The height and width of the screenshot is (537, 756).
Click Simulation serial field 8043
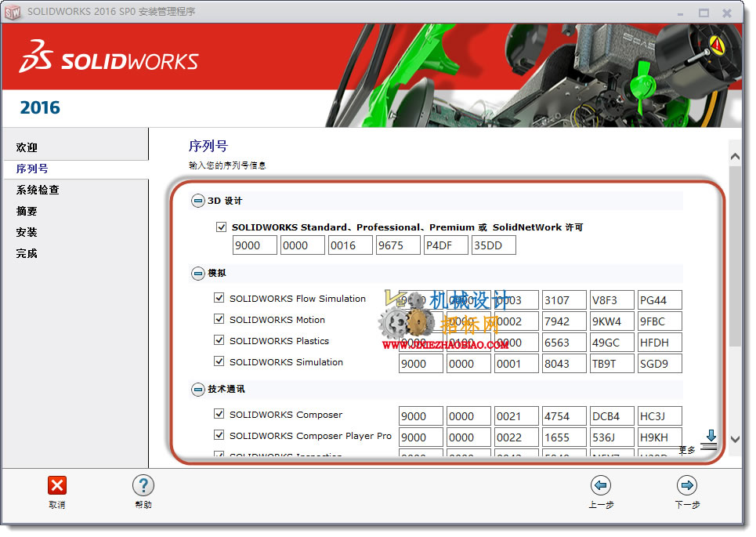[564, 364]
